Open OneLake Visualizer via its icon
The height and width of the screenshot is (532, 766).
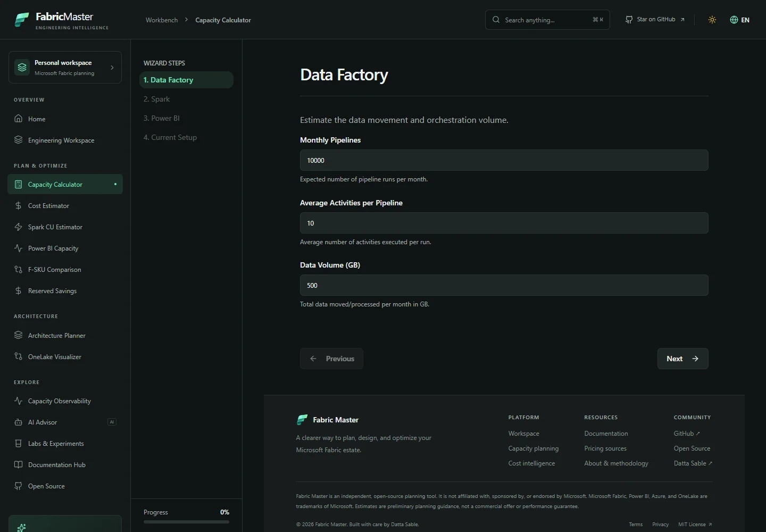(19, 356)
